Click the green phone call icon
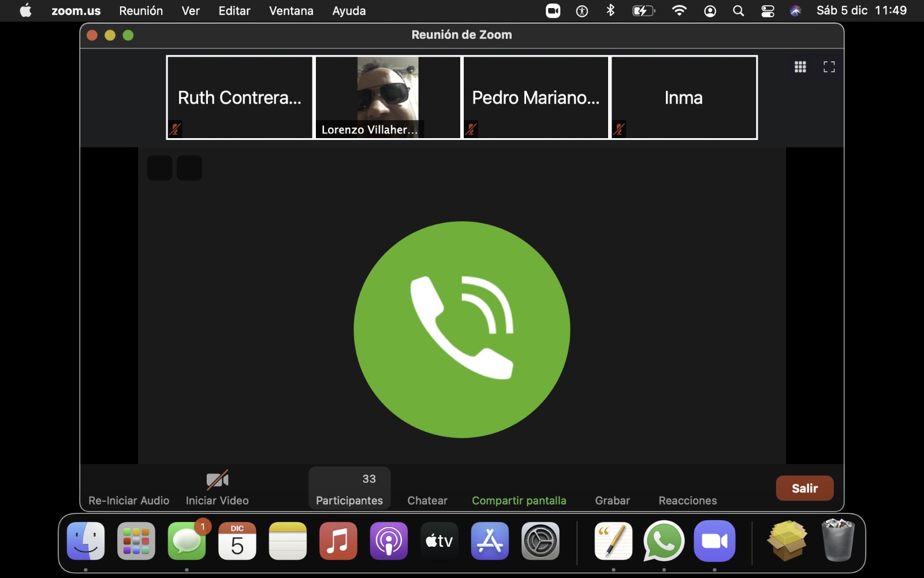Image resolution: width=924 pixels, height=578 pixels. [462, 329]
